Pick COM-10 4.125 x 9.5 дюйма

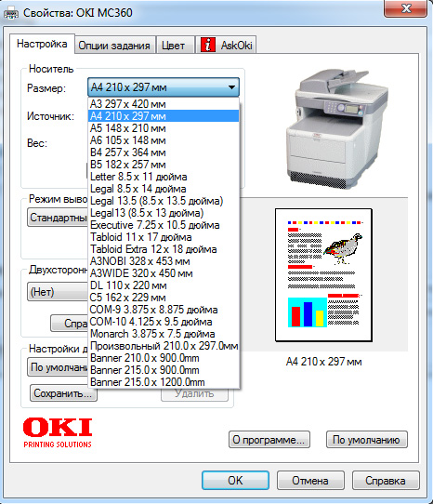[x=164, y=322]
